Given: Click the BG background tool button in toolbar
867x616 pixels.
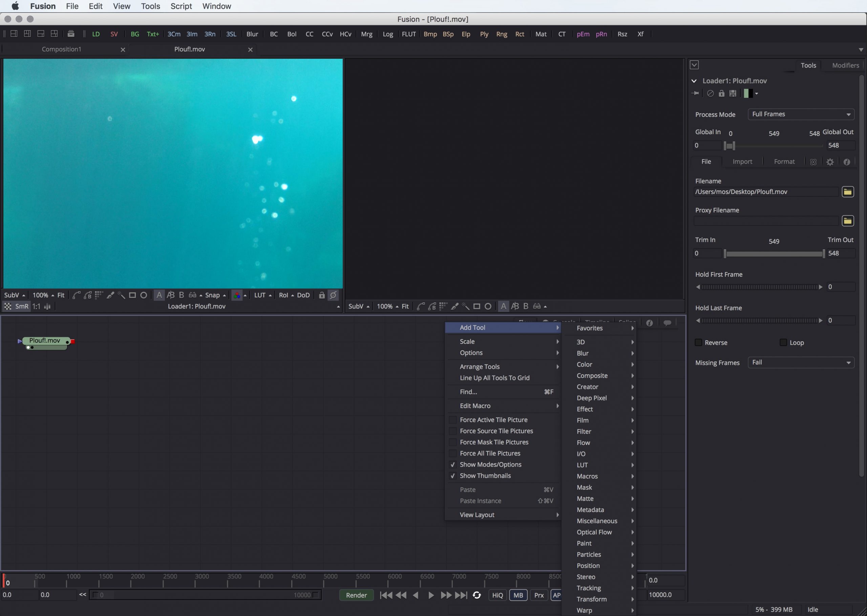Looking at the screenshot, I should click(x=135, y=34).
